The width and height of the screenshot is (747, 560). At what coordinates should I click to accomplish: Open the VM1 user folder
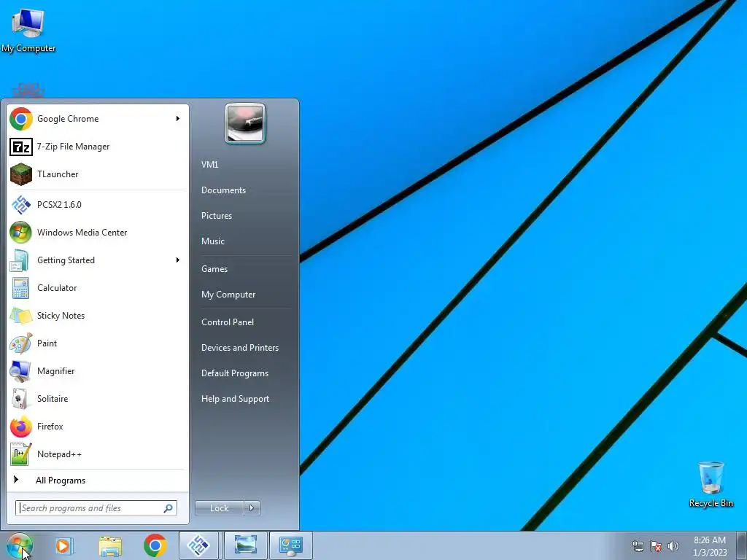(209, 164)
